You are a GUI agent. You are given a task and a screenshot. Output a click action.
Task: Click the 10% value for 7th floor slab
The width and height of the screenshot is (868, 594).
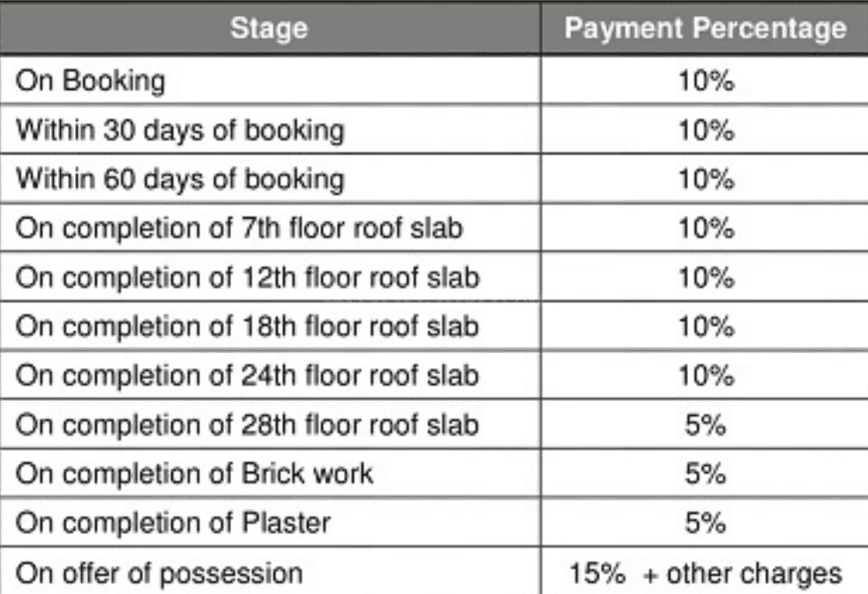coord(705,229)
